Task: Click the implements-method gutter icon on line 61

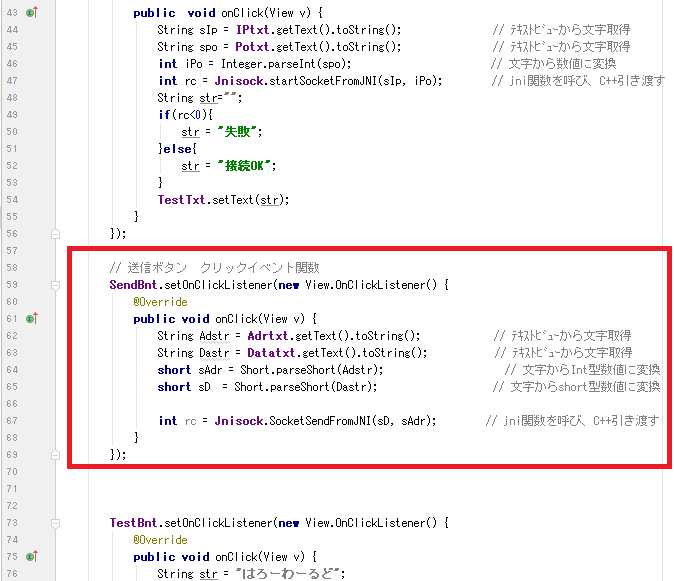Action: coord(31,318)
